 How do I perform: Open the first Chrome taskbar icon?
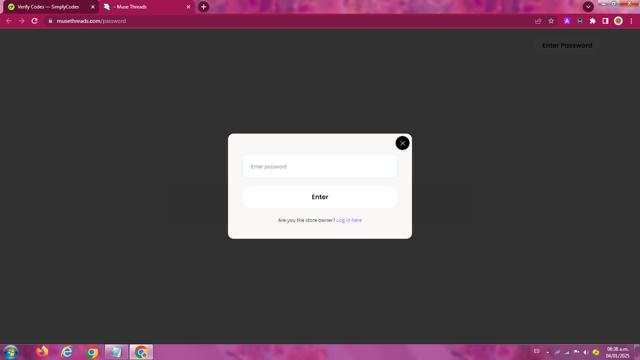click(x=92, y=352)
